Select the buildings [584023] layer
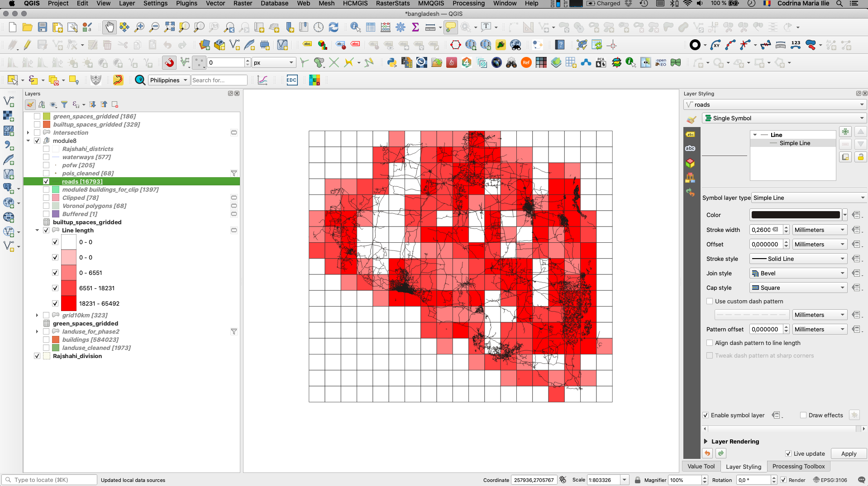The width and height of the screenshot is (868, 486). pos(90,340)
